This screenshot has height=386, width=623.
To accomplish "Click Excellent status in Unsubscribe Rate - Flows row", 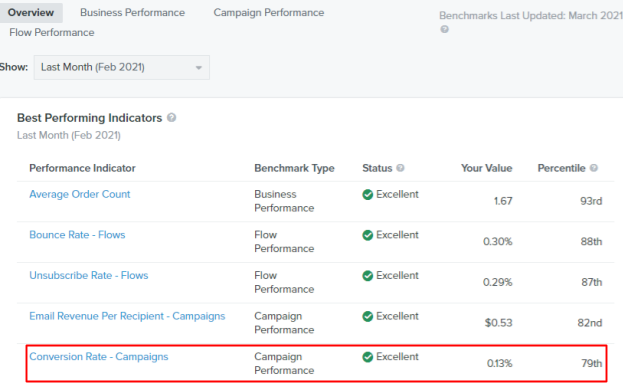I will tap(397, 275).
